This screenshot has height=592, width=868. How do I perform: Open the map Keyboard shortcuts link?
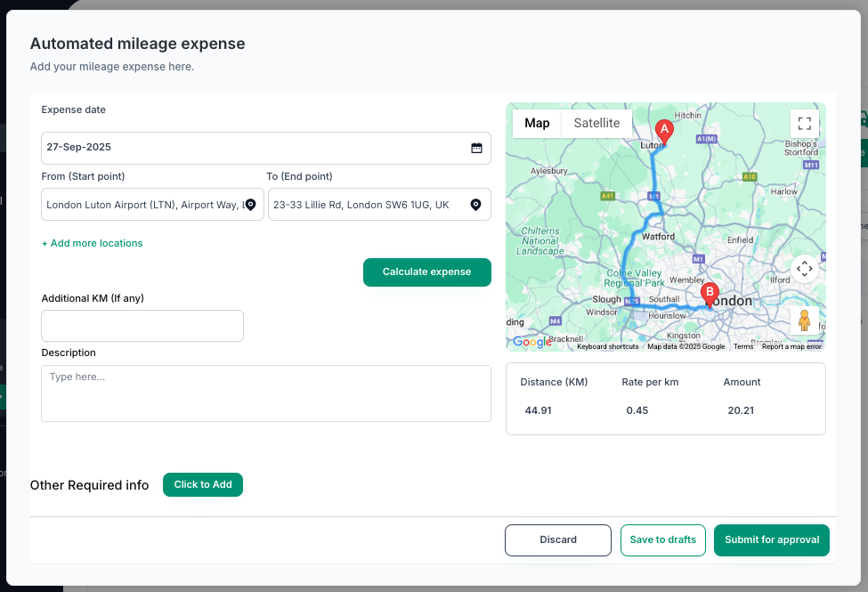[x=607, y=346]
